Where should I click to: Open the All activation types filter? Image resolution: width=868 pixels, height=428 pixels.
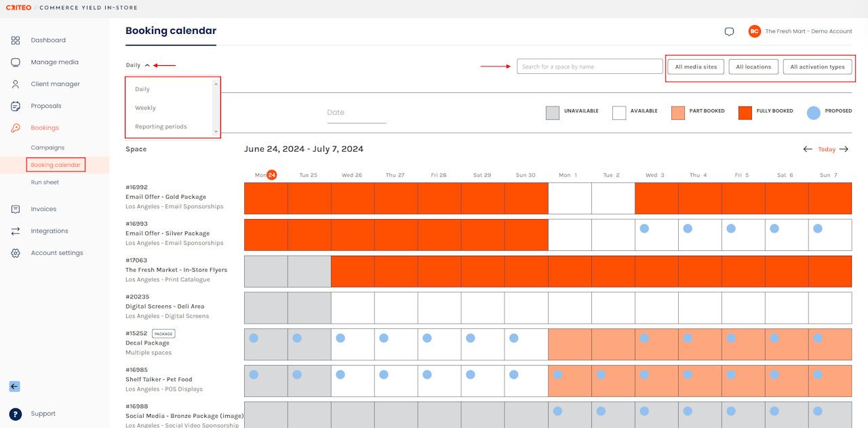coord(817,67)
